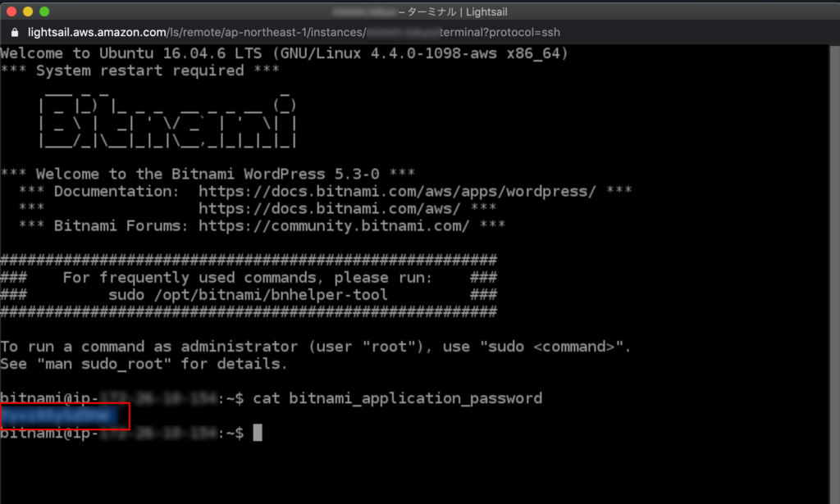Click the System restart required message
This screenshot has height=504, width=840.
(x=139, y=70)
